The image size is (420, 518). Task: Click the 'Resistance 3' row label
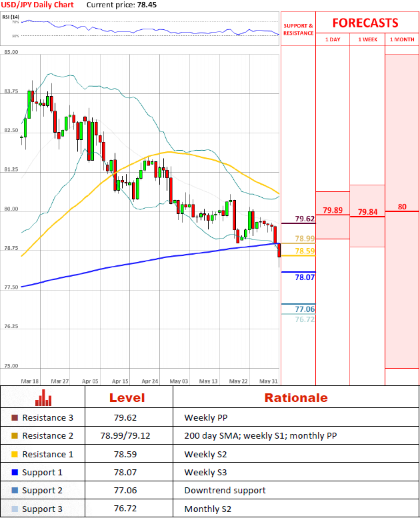coord(47,418)
